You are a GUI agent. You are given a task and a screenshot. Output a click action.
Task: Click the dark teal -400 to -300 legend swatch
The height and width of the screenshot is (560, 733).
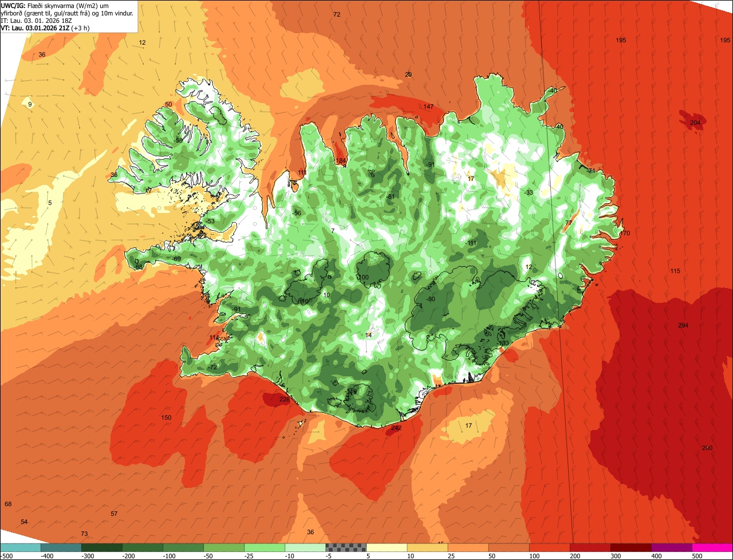(61, 547)
